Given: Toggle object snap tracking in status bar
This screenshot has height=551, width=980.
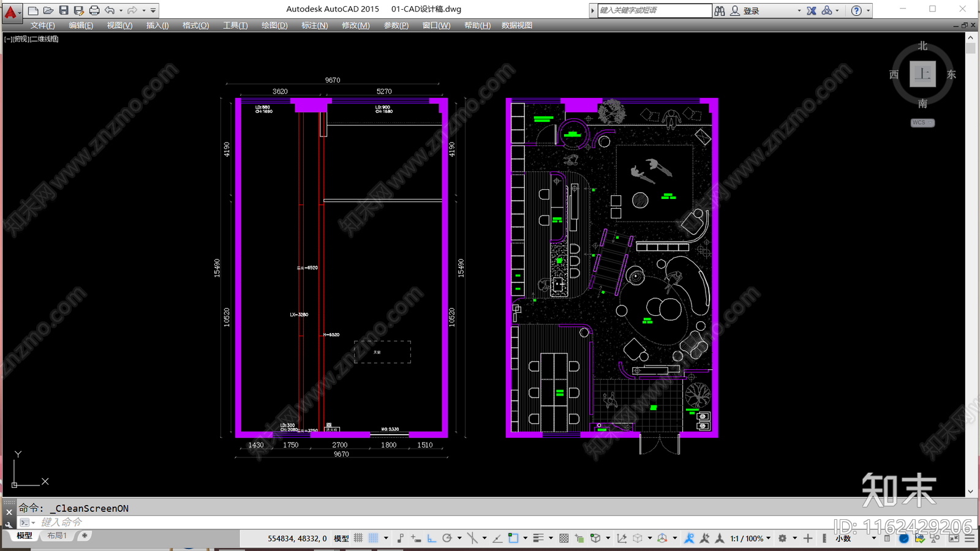Looking at the screenshot, I should click(497, 538).
